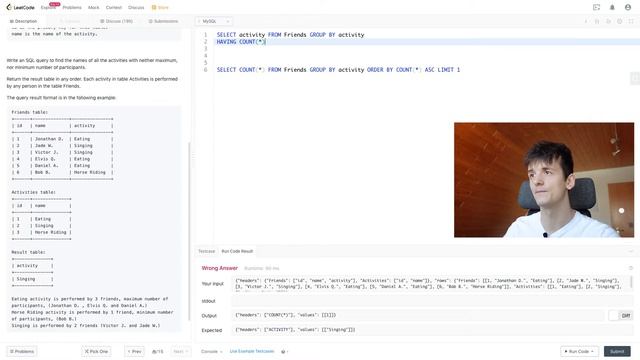Toggle editor fullscreen icon

631,21
